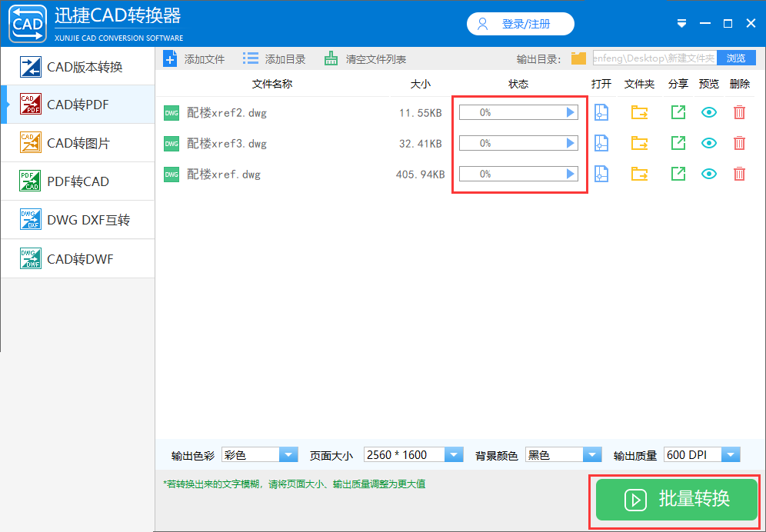Preview 配楼xref3.dwg with eye icon
The image size is (766, 532).
709,143
